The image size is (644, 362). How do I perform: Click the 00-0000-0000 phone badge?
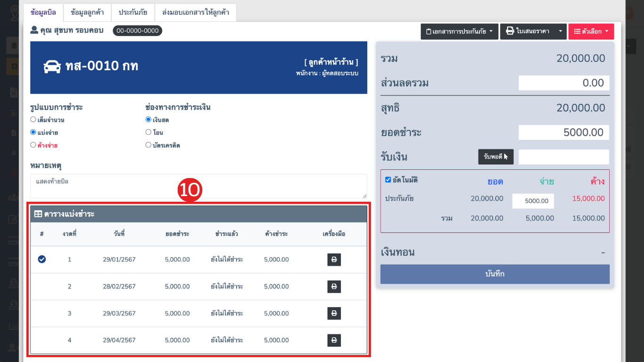coord(138,31)
